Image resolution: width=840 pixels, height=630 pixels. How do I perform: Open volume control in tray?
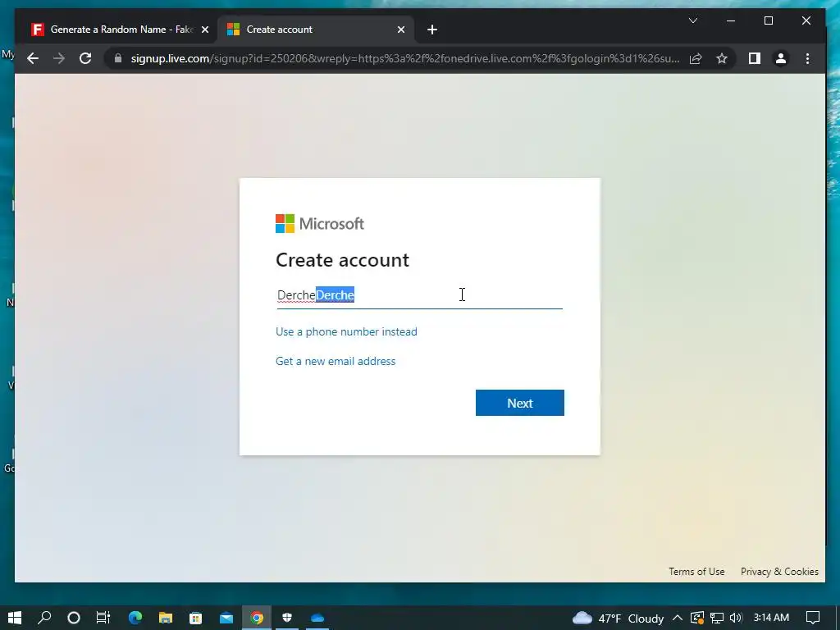click(x=736, y=618)
